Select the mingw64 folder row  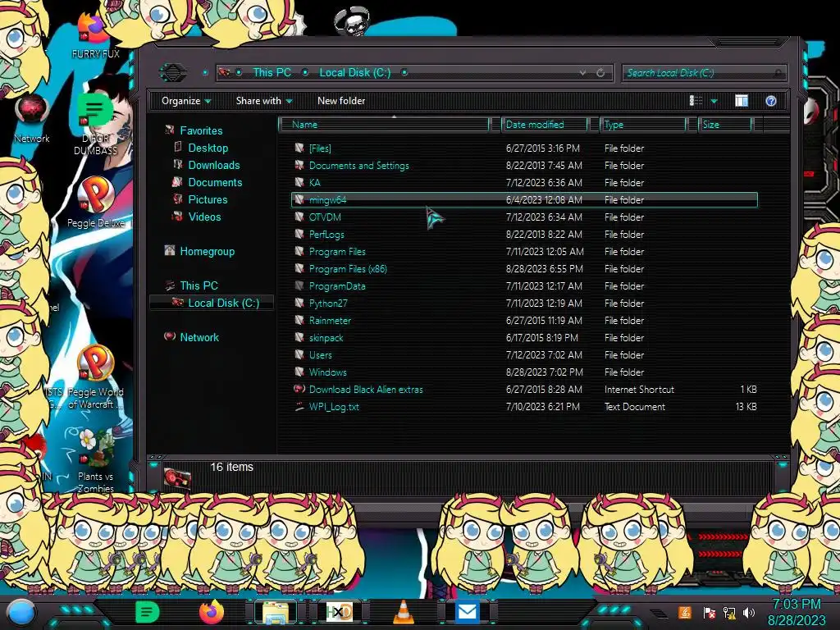pyautogui.click(x=524, y=200)
